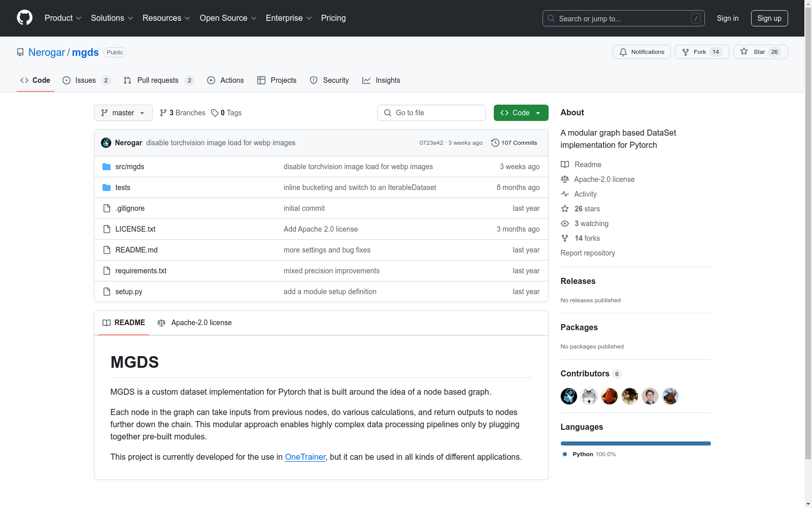Expand the Open Source menu
Viewport: 812px width, 508px height.
tap(228, 18)
